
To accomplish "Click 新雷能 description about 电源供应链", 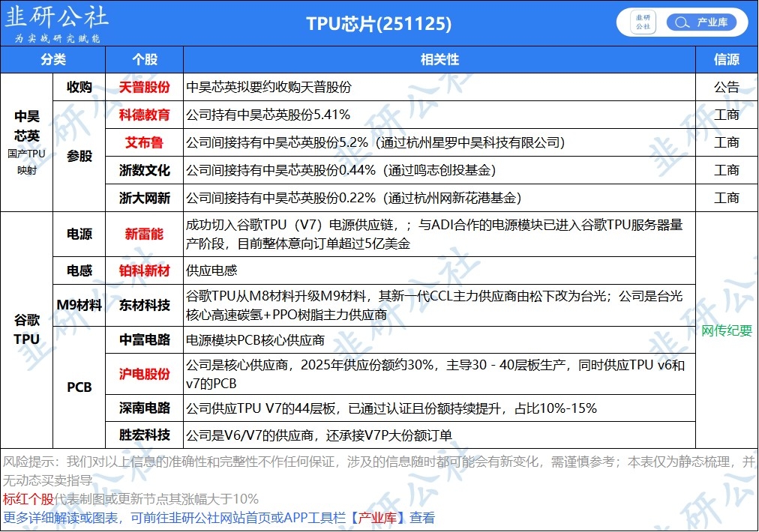I will tap(434, 234).
